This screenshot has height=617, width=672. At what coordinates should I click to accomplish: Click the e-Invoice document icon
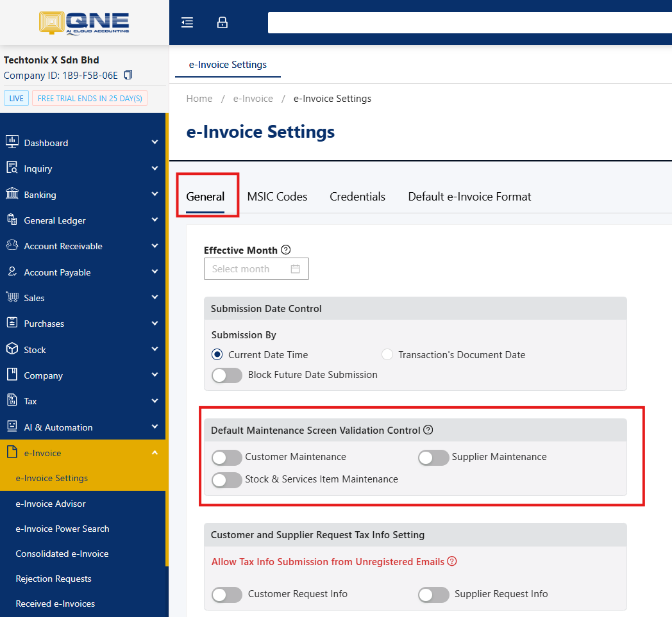(x=12, y=452)
